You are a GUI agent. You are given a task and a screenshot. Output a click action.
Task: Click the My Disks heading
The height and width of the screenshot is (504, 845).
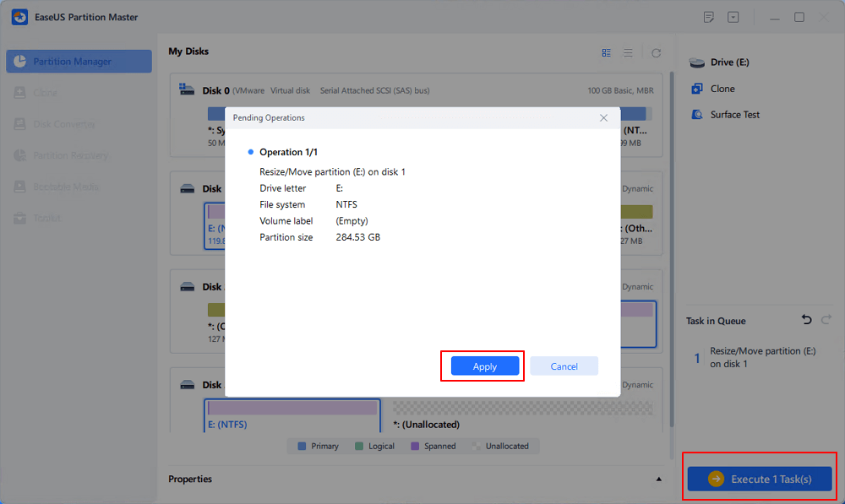(188, 51)
